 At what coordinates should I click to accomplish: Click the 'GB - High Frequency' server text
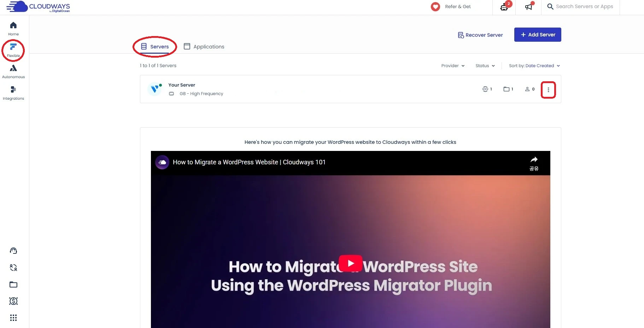[201, 94]
